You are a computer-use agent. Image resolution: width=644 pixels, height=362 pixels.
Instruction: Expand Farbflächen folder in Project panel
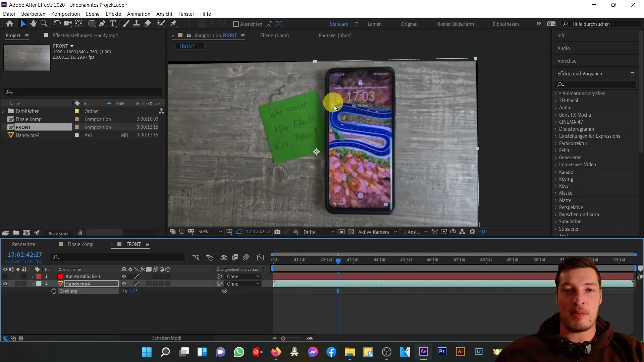(x=3, y=111)
